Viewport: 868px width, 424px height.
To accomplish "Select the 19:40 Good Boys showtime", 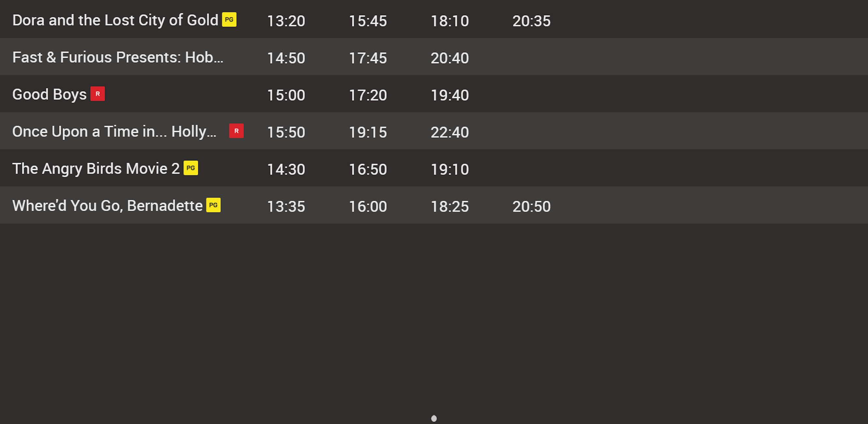I will 450,95.
